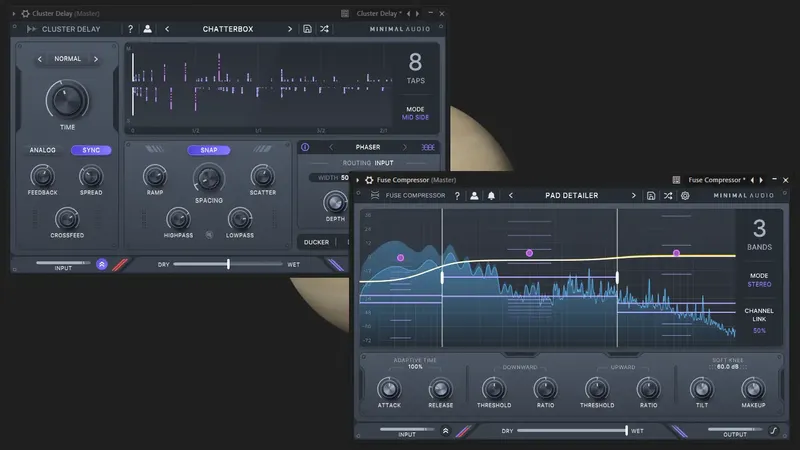This screenshot has width=800, height=450.
Task: Click the Makeup knob in Fuse Compressor
Action: (x=753, y=389)
